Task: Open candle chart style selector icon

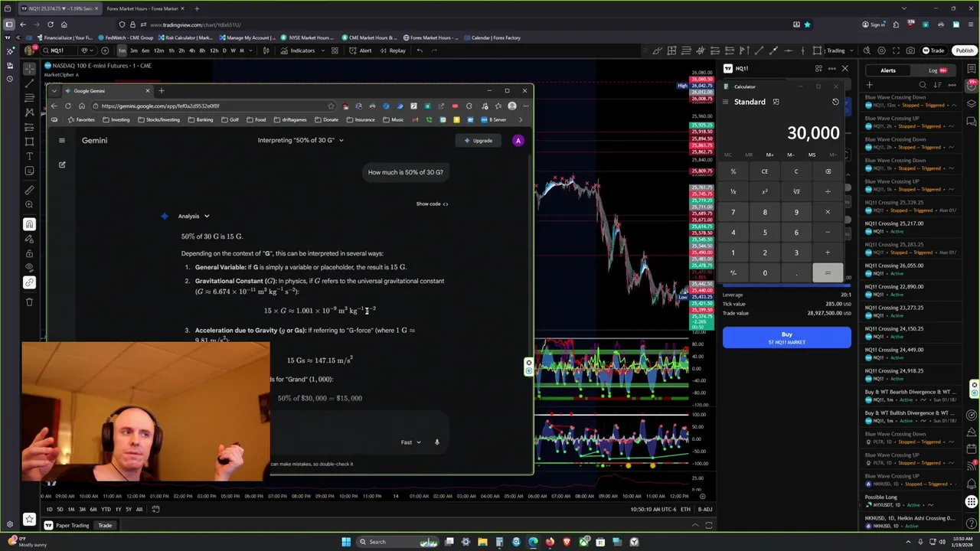Action: click(266, 51)
